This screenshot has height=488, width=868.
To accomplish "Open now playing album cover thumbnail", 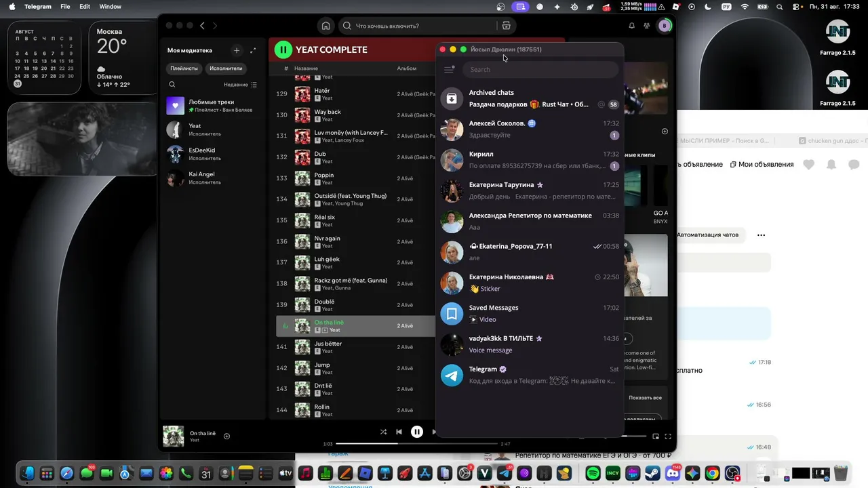I will 174,436.
